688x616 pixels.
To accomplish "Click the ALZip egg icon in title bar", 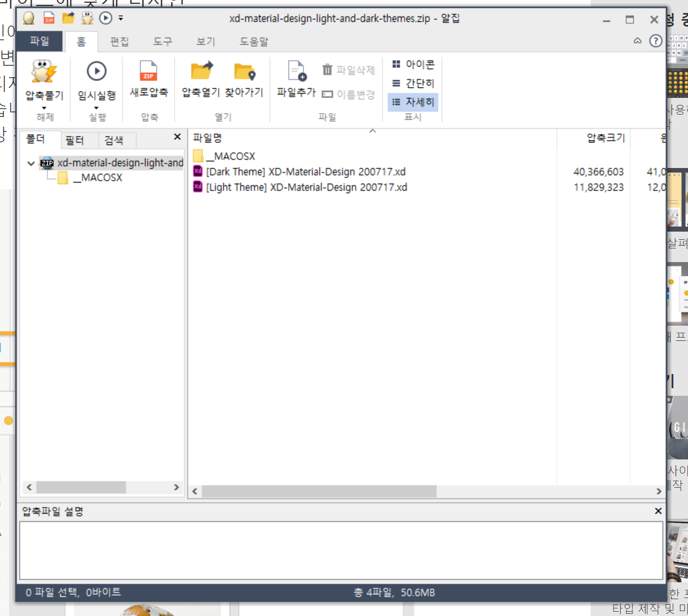I will 29,18.
